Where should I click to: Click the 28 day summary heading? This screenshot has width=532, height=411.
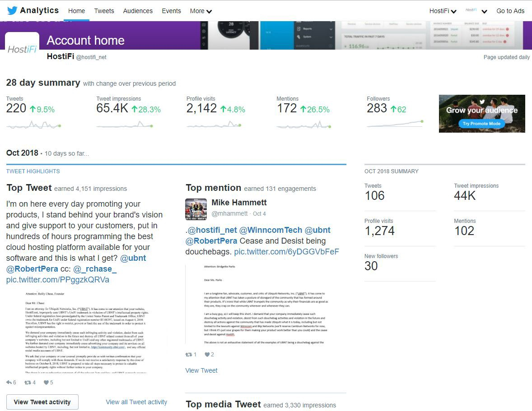point(43,83)
